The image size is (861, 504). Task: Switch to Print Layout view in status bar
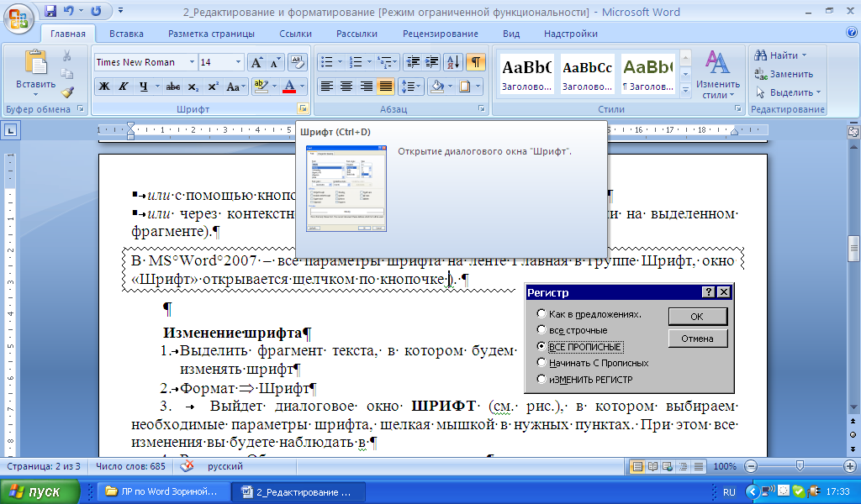tap(637, 467)
